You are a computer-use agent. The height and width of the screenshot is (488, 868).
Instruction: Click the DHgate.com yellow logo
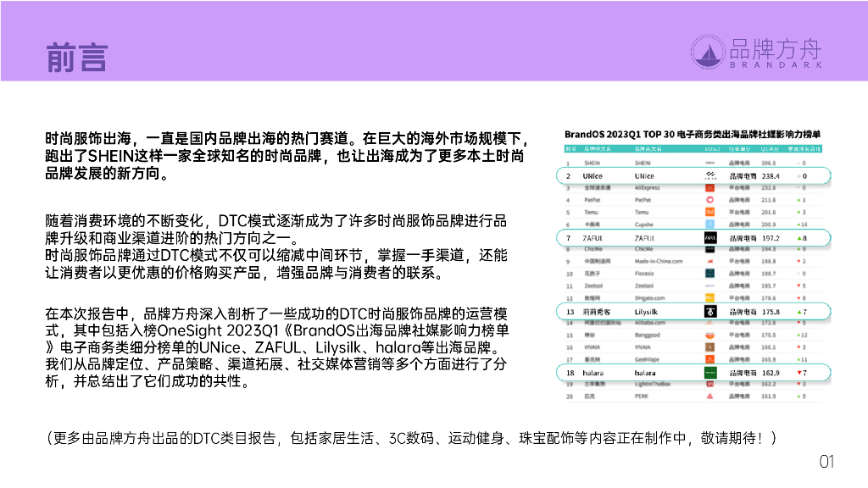pyautogui.click(x=709, y=297)
